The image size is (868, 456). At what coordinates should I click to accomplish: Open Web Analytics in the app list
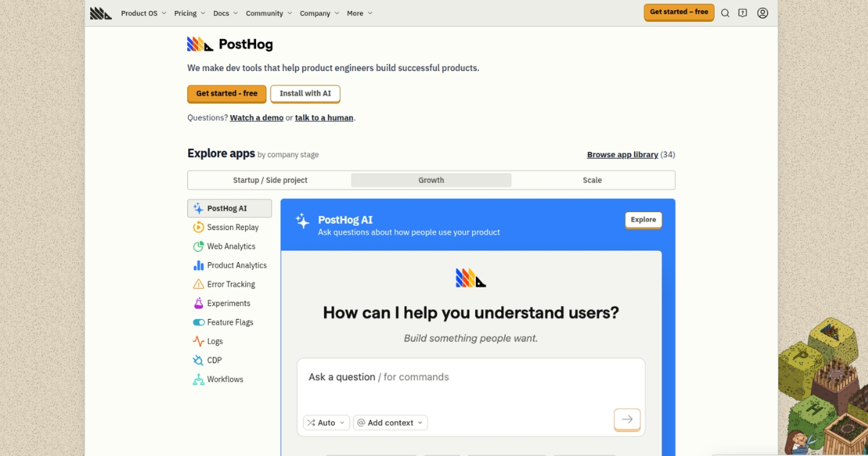pos(229,246)
